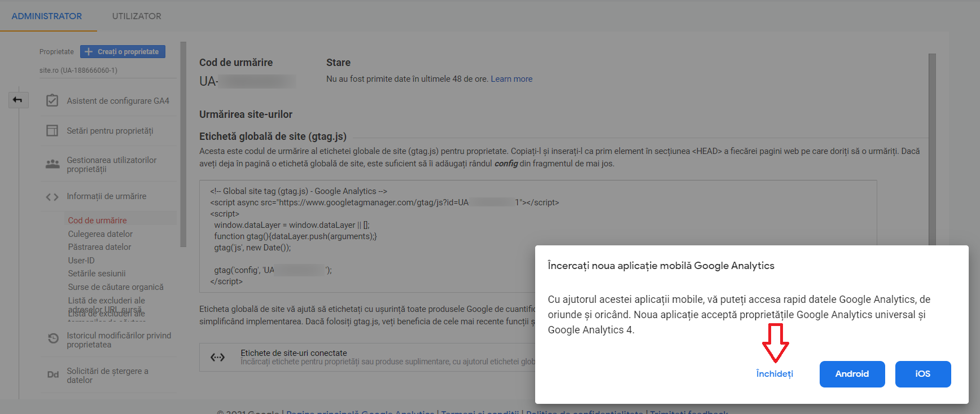Click the connected site tags icon
The height and width of the screenshot is (414, 980).
coord(218,357)
